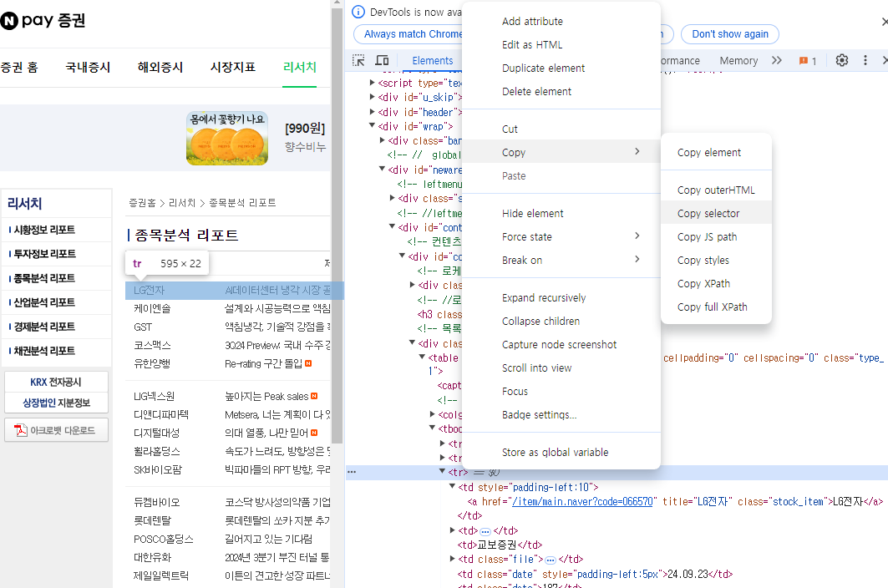Open 채권분석 리포트 sidebar link
The width and height of the screenshot is (888, 588).
click(x=44, y=352)
